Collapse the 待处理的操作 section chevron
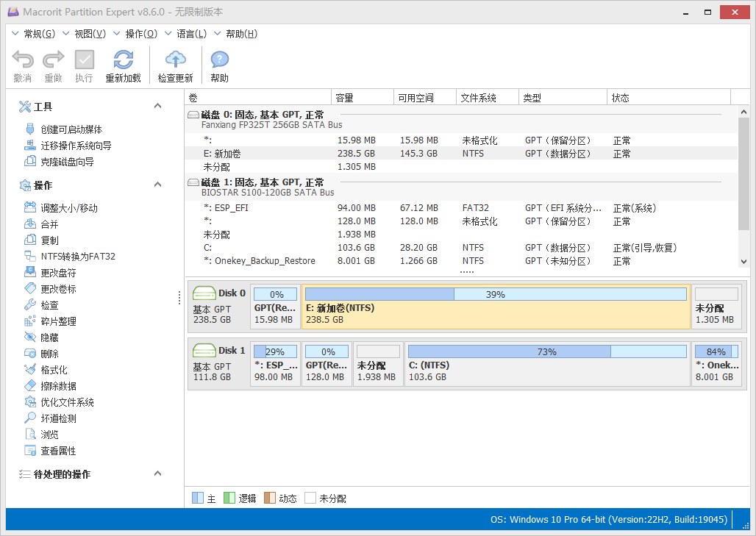Image resolution: width=756 pixels, height=536 pixels. (x=157, y=474)
